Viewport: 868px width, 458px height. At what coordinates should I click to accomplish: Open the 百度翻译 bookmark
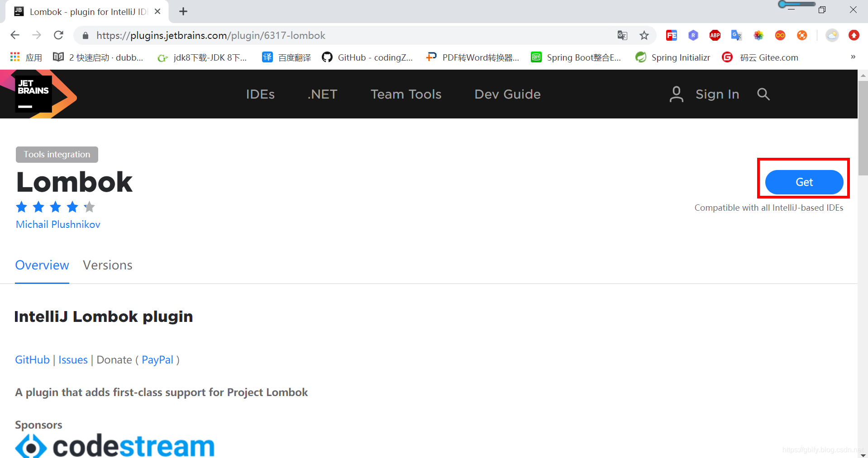(x=287, y=57)
